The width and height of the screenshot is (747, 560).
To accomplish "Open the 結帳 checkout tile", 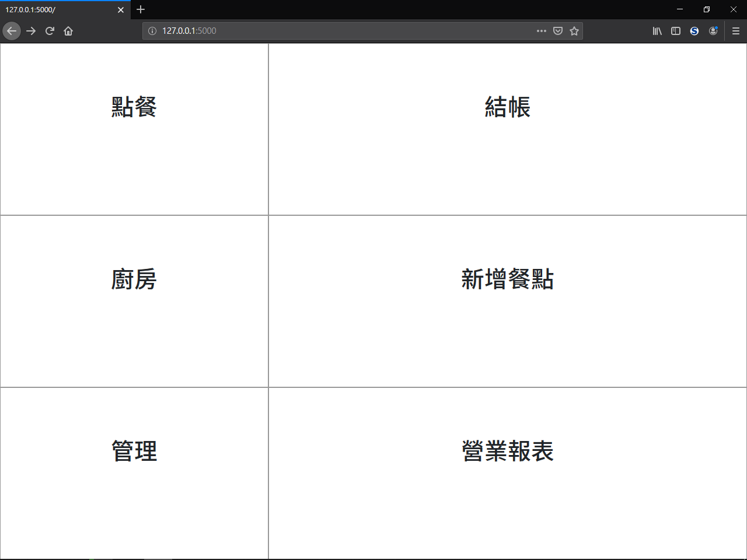I will [508, 129].
